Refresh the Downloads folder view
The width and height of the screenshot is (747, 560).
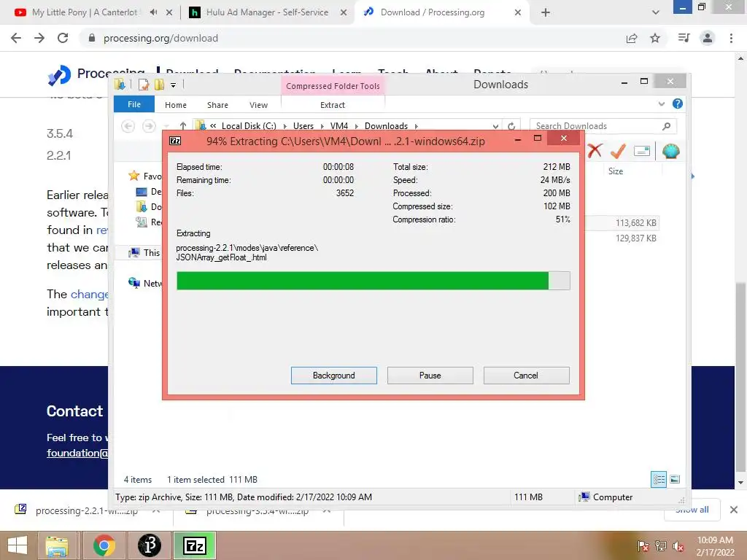(511, 126)
